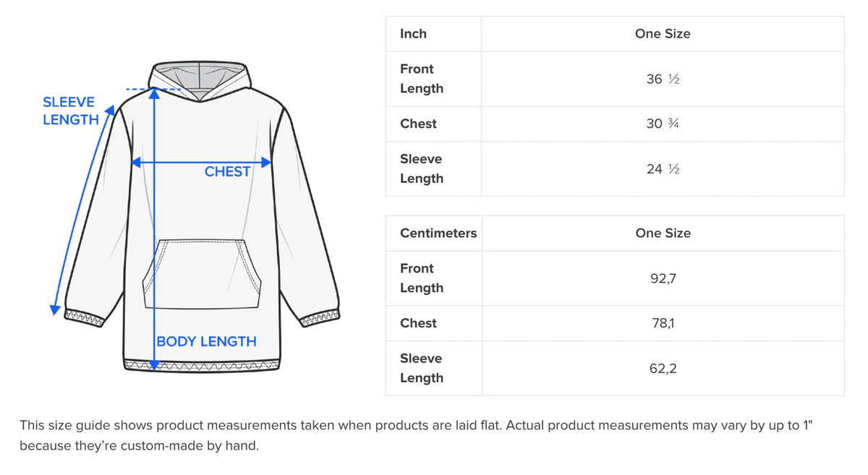868x475 pixels.
Task: Click the BODY LENGTH diagram label
Action: (x=206, y=341)
